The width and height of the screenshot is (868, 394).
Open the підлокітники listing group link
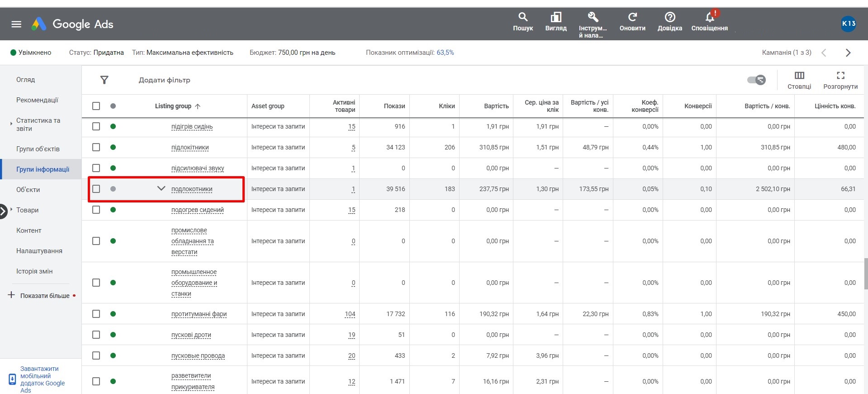tap(190, 148)
